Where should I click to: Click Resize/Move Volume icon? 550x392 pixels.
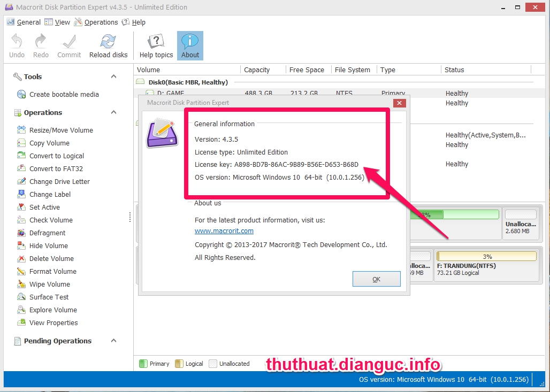point(21,130)
